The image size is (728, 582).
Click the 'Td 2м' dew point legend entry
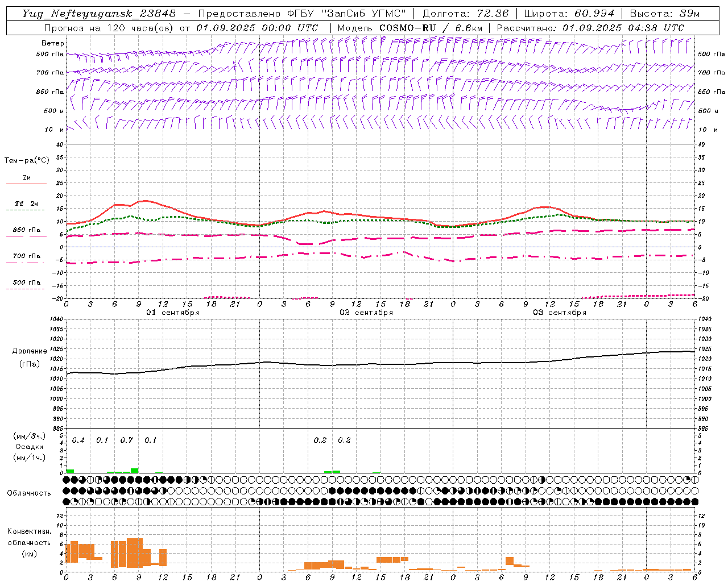click(x=27, y=203)
